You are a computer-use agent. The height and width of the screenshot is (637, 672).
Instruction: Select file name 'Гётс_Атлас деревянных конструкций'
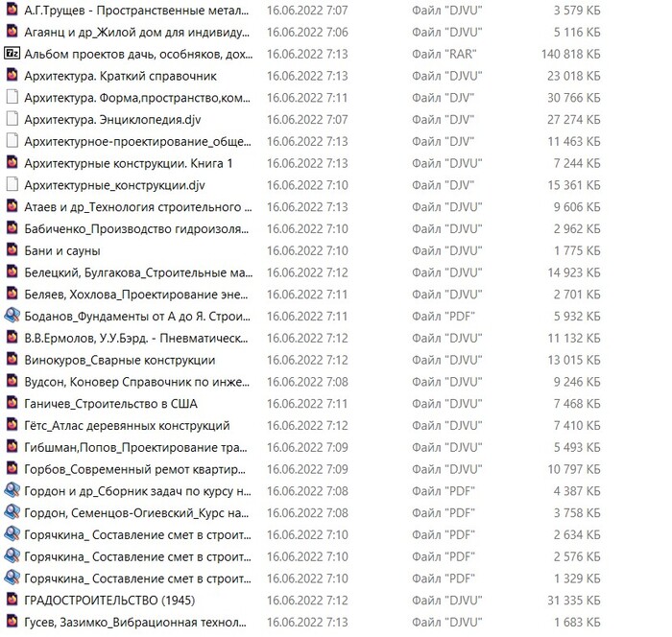(127, 425)
